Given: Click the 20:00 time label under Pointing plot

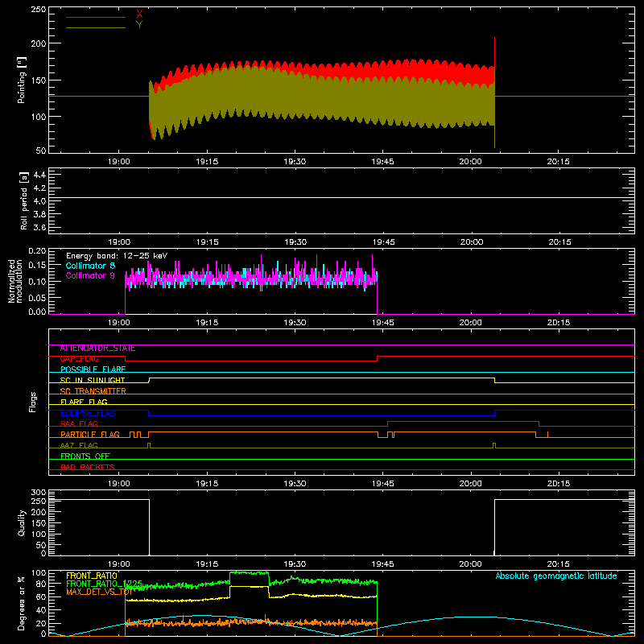Looking at the screenshot, I should tap(470, 162).
